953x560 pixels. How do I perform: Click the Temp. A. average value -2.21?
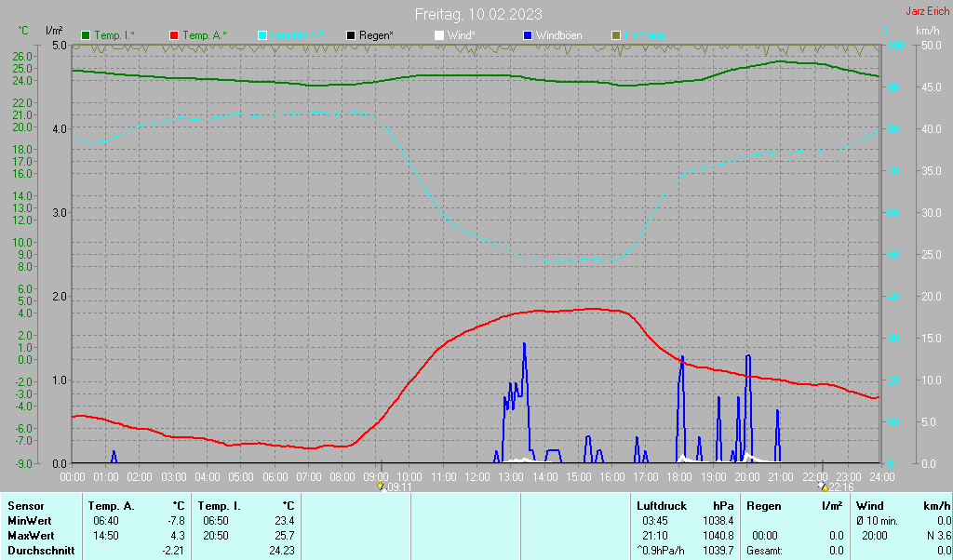[174, 551]
